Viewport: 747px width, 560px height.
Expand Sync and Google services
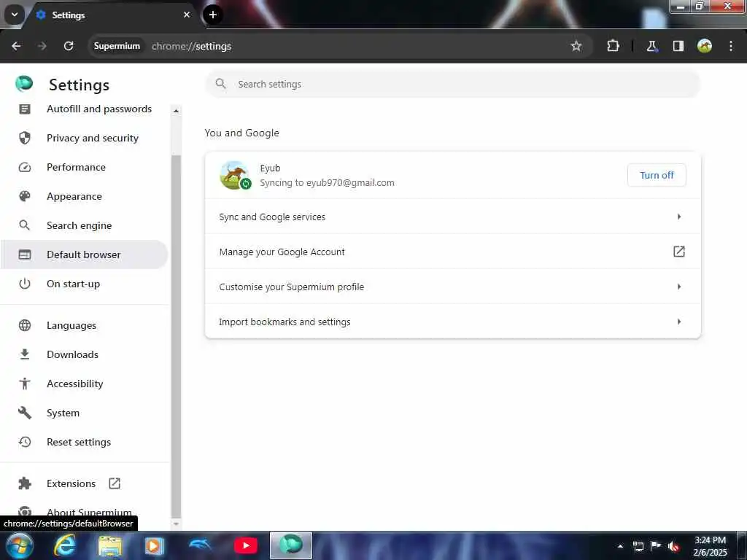click(452, 217)
